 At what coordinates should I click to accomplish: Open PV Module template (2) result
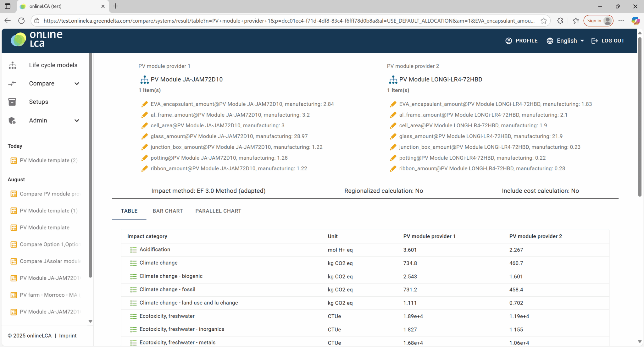(48, 160)
